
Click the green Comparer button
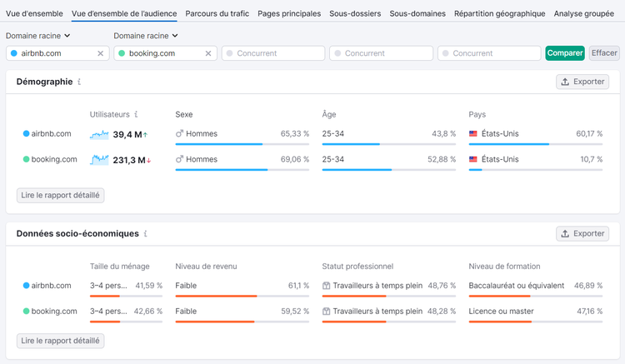tap(565, 53)
